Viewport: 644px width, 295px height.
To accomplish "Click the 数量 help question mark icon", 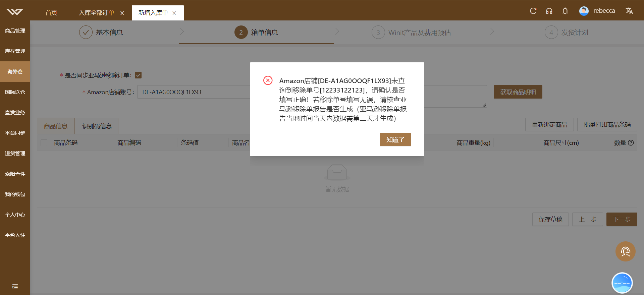I will (x=631, y=143).
